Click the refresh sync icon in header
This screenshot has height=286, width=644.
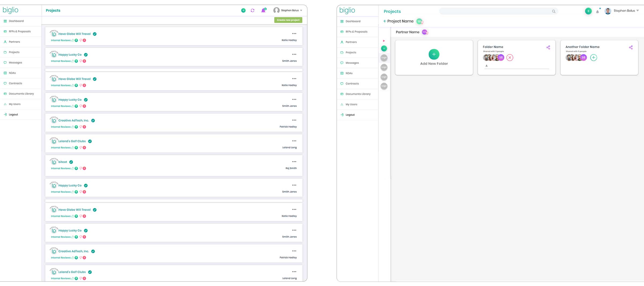tap(253, 10)
